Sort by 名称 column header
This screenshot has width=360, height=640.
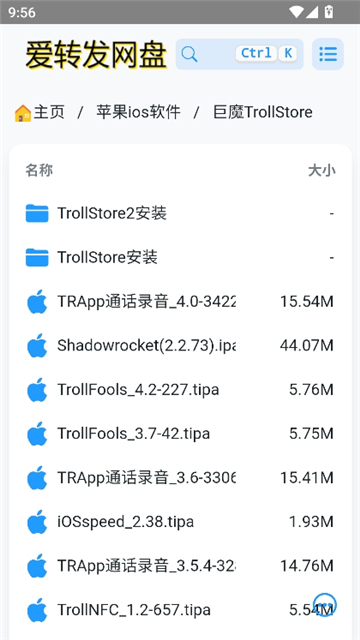pos(39,171)
